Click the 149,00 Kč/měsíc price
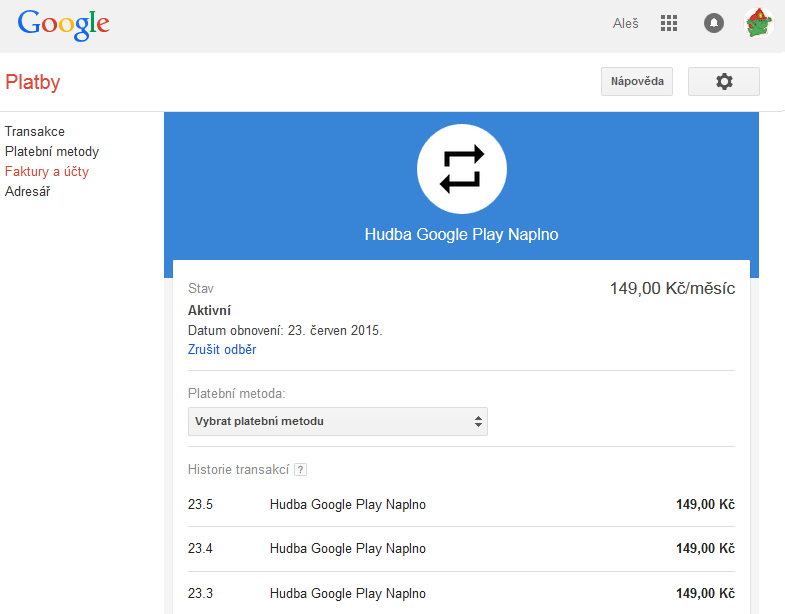 coord(672,288)
